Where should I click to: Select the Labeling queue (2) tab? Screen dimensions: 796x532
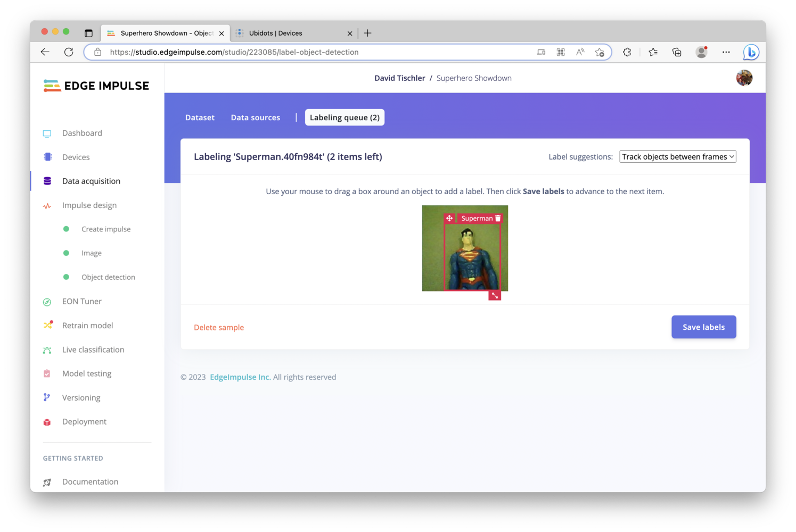pyautogui.click(x=344, y=118)
